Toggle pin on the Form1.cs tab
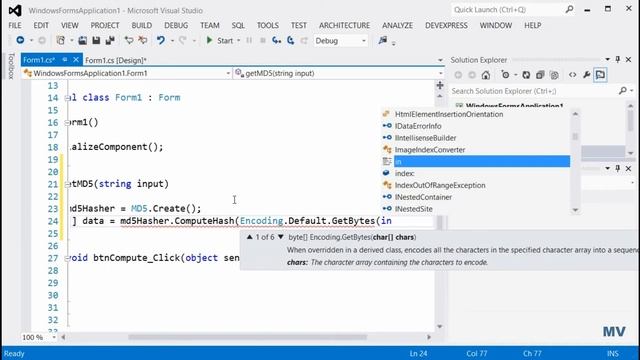Image resolution: width=640 pixels, height=360 pixels. 64,60
